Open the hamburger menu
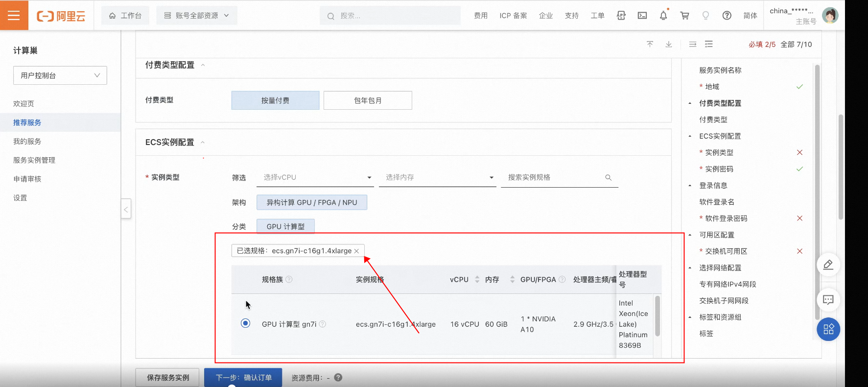 (14, 15)
